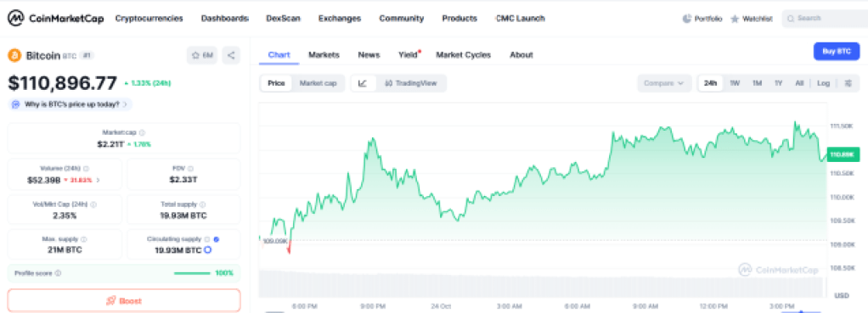The width and height of the screenshot is (868, 313).
Task: Expand the Compare dropdown
Action: tap(663, 83)
